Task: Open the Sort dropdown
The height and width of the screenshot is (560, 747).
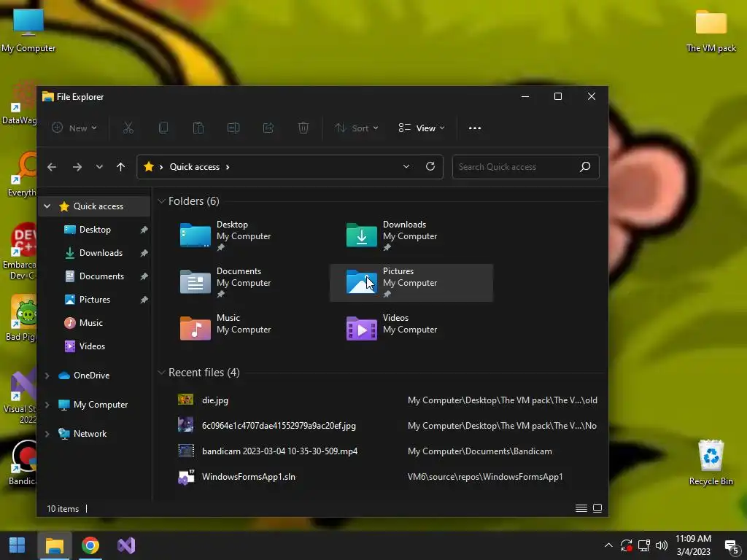Action: 356,128
